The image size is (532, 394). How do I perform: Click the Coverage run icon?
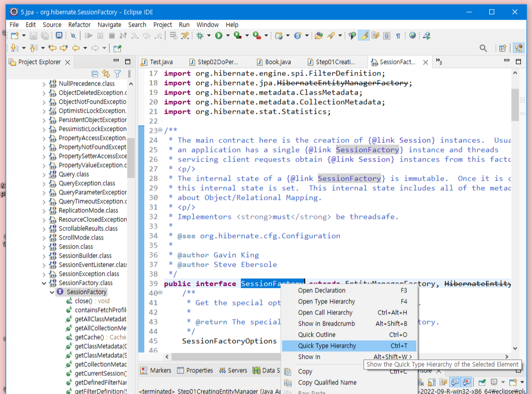237,36
